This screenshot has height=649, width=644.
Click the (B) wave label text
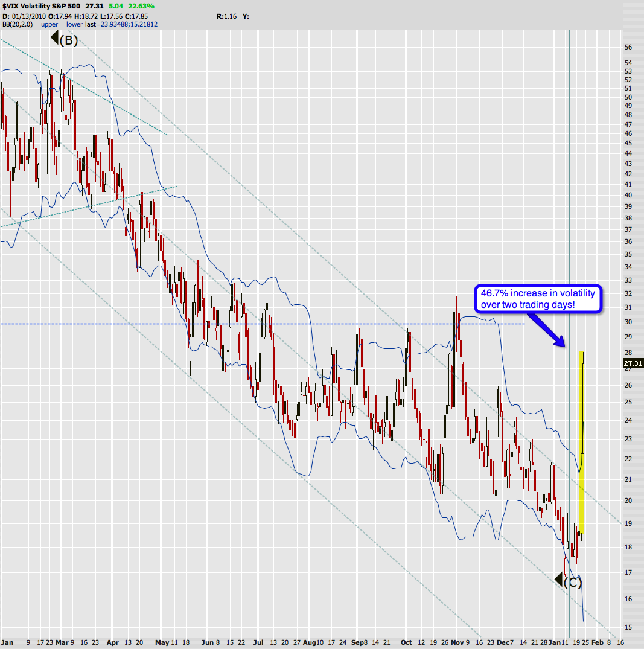pyautogui.click(x=69, y=40)
